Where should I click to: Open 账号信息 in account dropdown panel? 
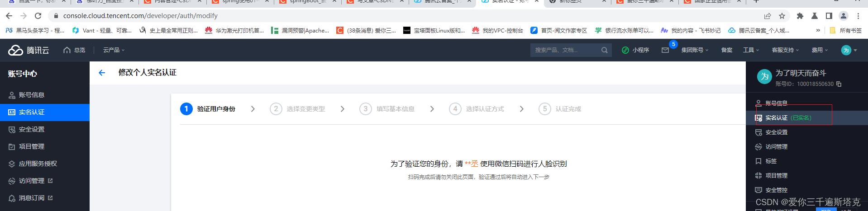click(x=807, y=103)
